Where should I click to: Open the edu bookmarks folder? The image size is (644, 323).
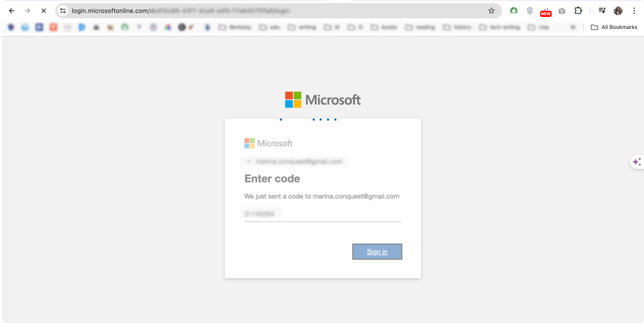(x=269, y=27)
